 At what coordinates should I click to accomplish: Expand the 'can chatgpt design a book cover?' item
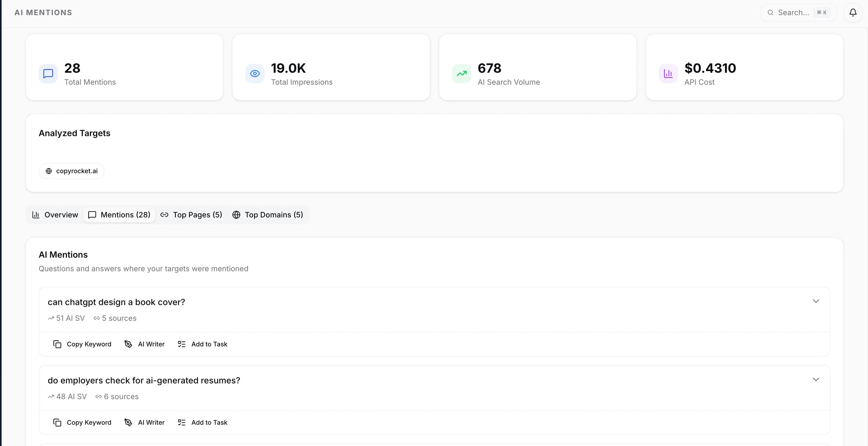point(816,301)
